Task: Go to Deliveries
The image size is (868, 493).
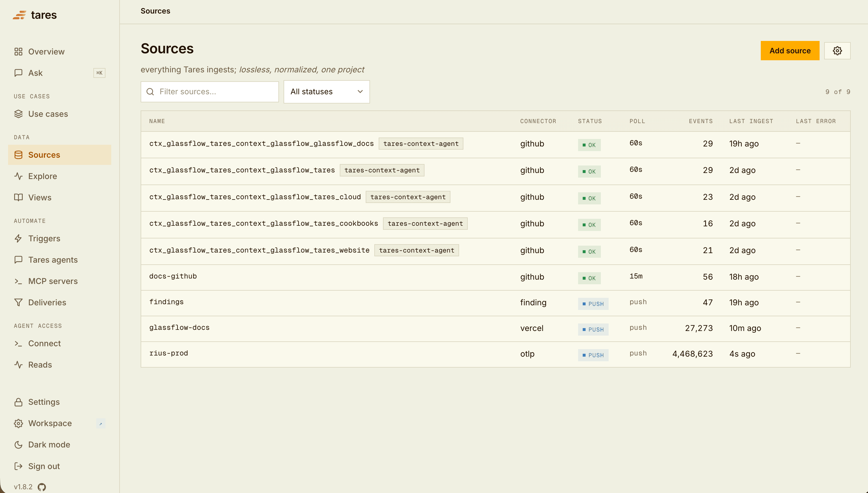Action: (x=60, y=302)
